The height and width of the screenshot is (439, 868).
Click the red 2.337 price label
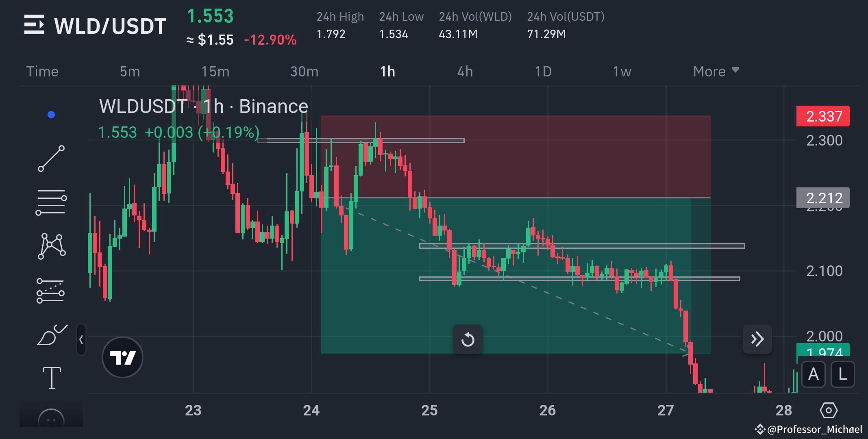click(x=823, y=116)
